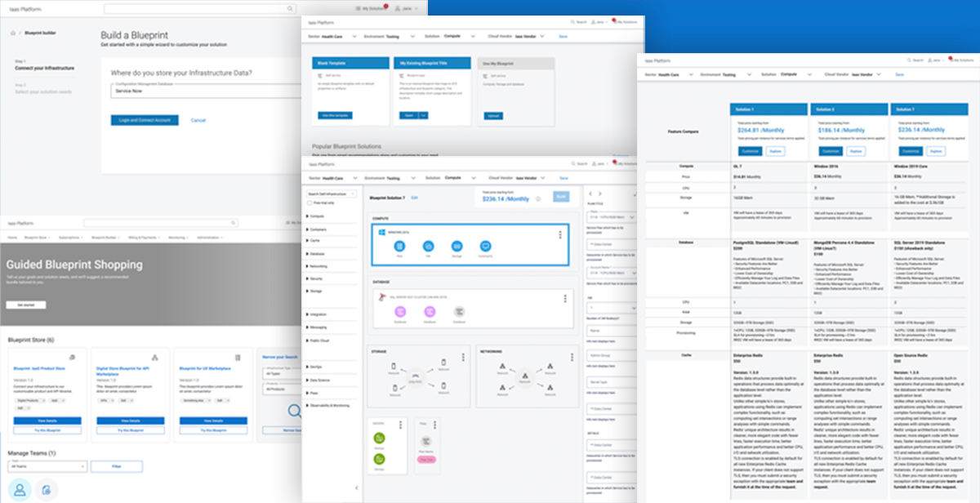Open the three-dot menu on the Storage card

[x=463, y=358]
